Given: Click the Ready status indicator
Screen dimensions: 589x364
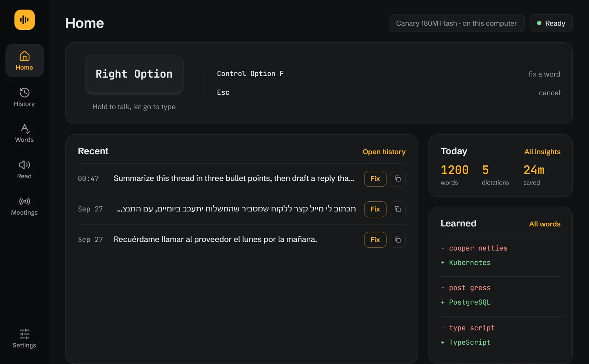Looking at the screenshot, I should click(x=551, y=23).
